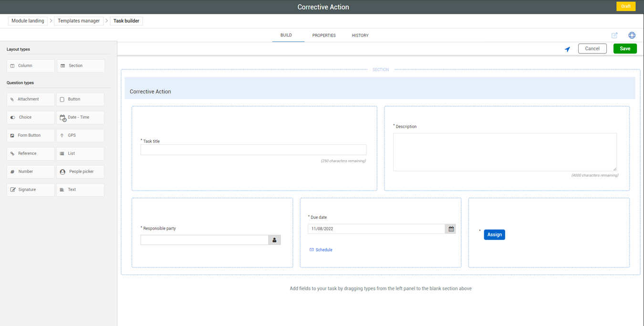Select the Attachment question type

[31, 99]
